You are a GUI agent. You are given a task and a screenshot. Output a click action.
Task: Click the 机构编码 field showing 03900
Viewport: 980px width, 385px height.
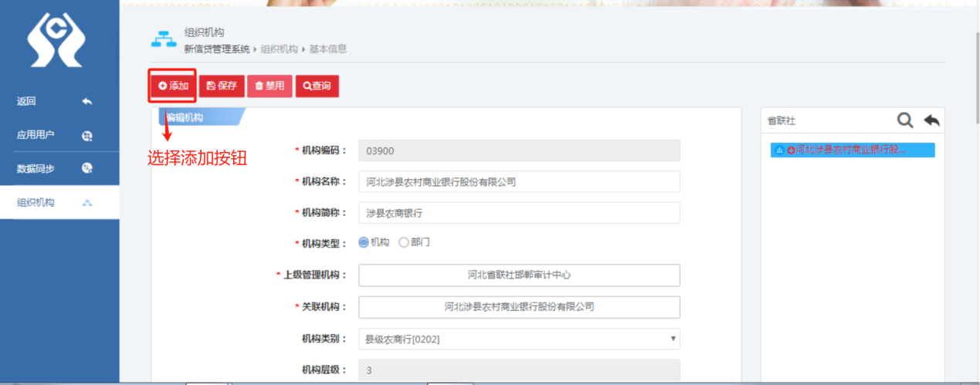pyautogui.click(x=519, y=150)
